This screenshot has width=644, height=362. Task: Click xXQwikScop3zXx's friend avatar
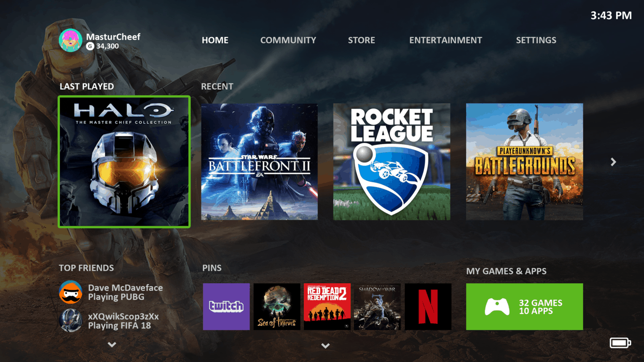point(70,321)
